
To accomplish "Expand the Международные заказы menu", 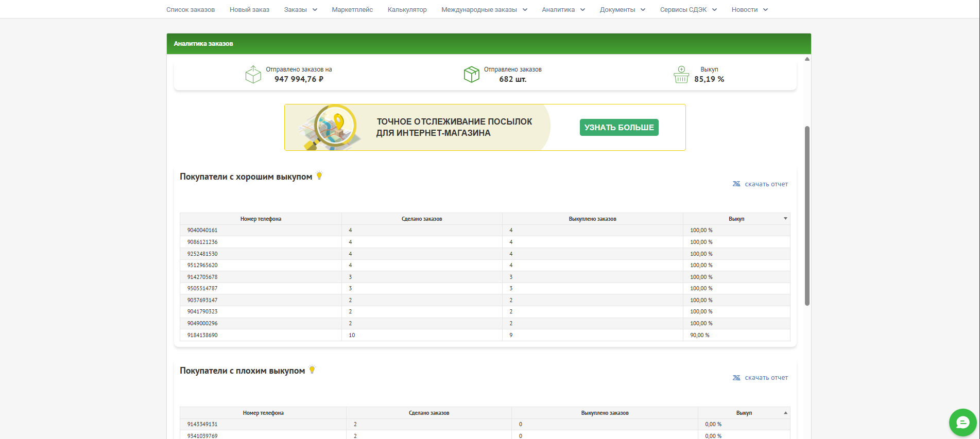I will pyautogui.click(x=484, y=10).
